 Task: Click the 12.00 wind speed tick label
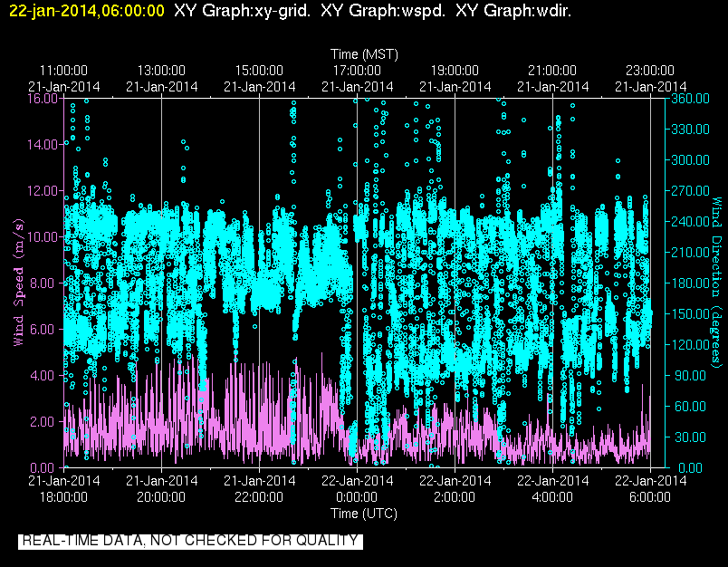tap(43, 191)
